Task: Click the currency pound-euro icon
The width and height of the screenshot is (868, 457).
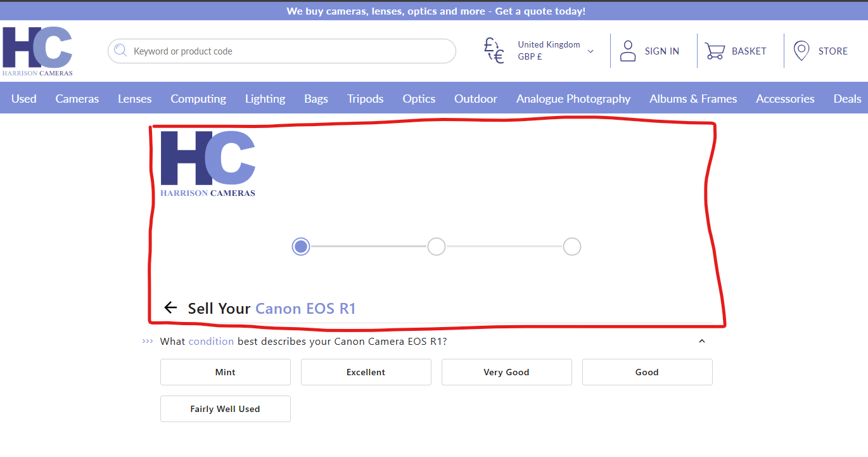Action: point(494,51)
